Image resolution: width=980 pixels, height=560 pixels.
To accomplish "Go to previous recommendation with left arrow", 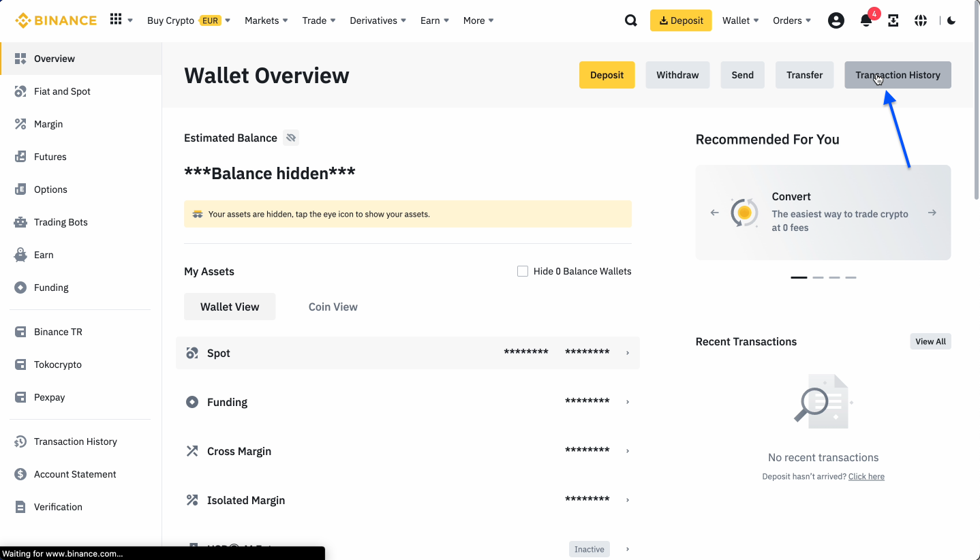I will (714, 213).
